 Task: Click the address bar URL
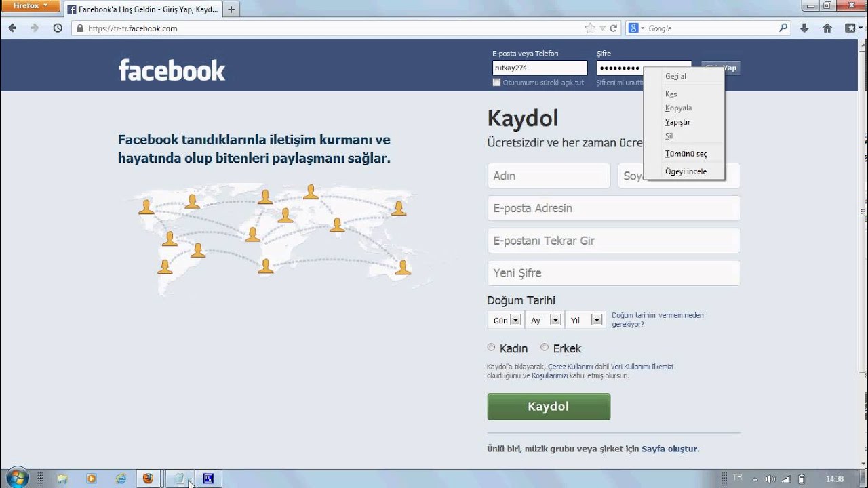click(x=133, y=28)
